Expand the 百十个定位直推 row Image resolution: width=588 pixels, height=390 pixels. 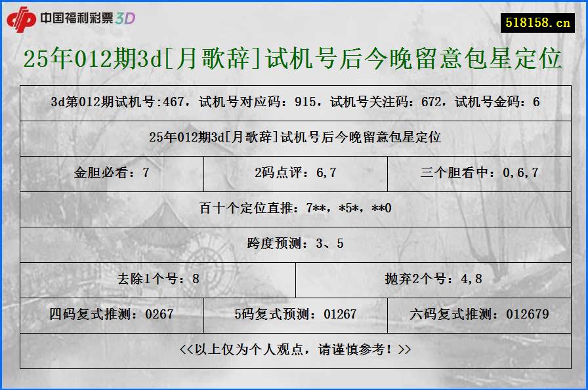(x=294, y=208)
